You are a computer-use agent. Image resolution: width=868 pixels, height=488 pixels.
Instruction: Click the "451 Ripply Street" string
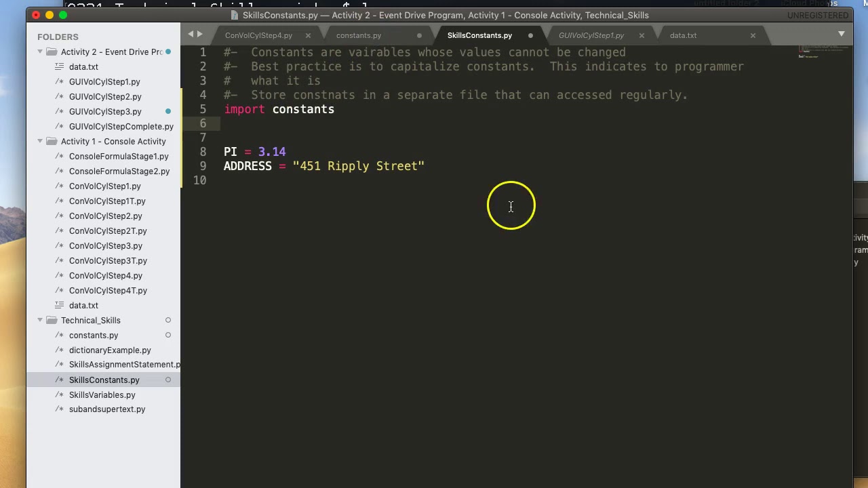[x=359, y=166]
